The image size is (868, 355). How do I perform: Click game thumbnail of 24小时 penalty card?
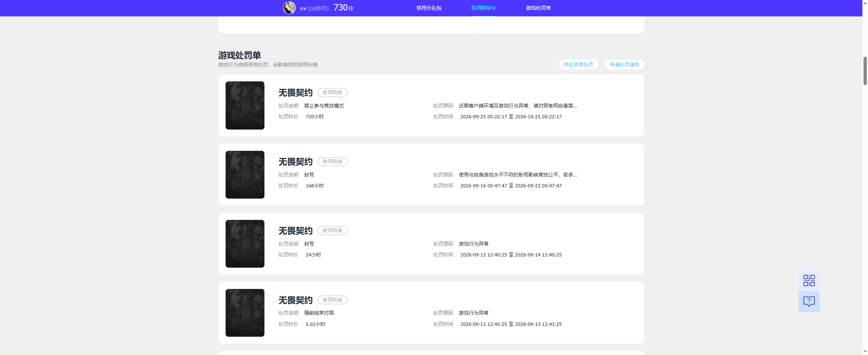point(245,244)
